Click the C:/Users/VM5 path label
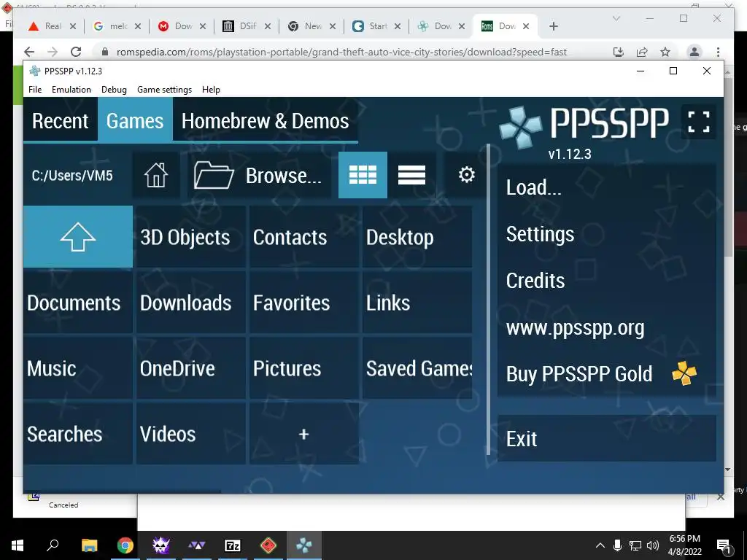The width and height of the screenshot is (747, 560). click(x=72, y=176)
